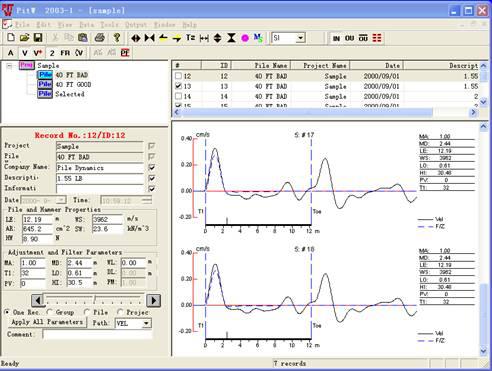Image resolution: width=492 pixels, height=371 pixels.
Task: Click the Time field spinner
Action: click(146, 200)
